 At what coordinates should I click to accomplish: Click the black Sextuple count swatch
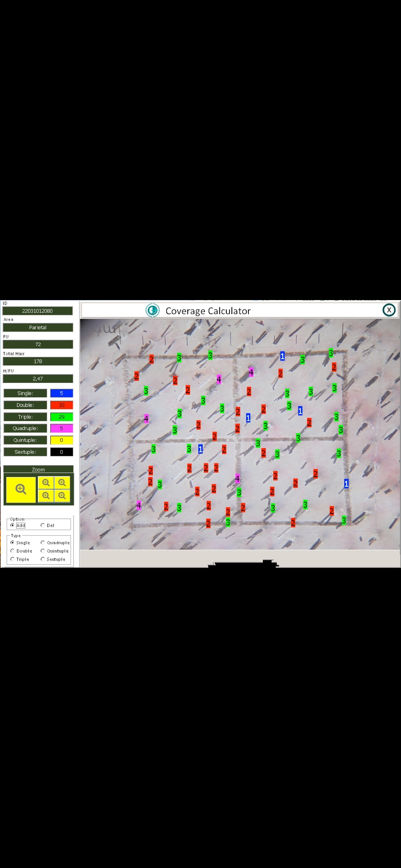click(62, 452)
